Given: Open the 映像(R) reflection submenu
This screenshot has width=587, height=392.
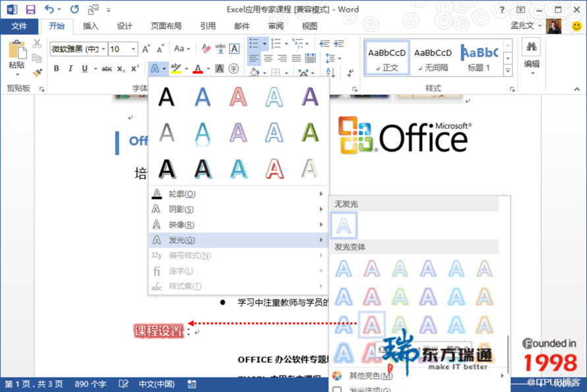Looking at the screenshot, I should point(238,225).
